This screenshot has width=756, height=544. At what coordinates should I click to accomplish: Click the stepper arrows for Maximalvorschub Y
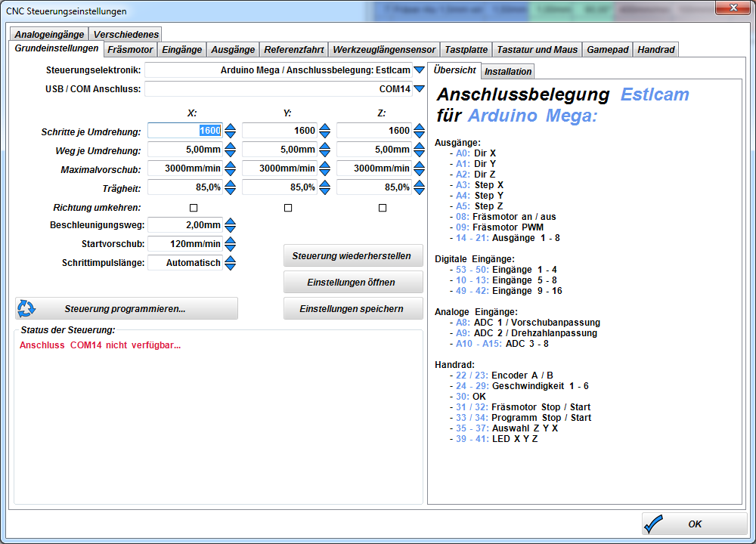[325, 168]
